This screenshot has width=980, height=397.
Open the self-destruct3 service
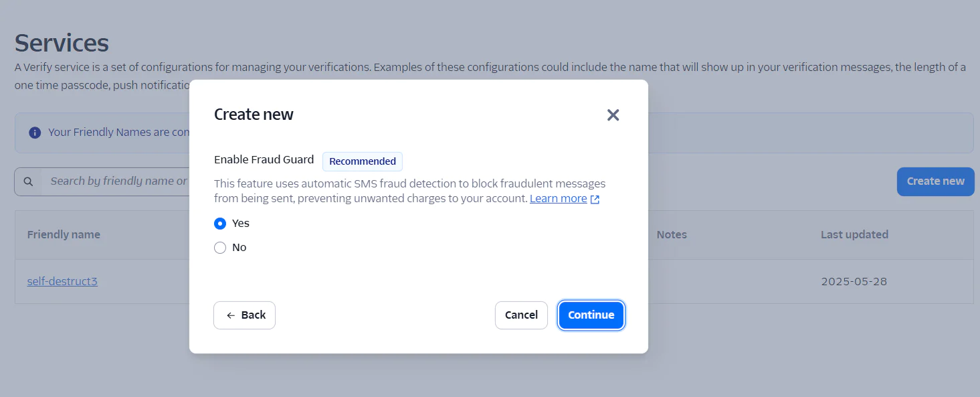pyautogui.click(x=62, y=281)
